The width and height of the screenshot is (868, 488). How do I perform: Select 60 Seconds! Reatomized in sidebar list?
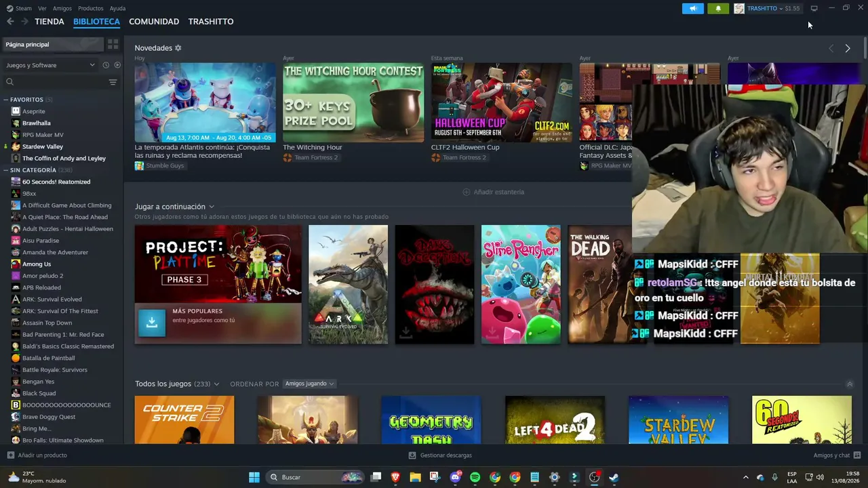pos(56,182)
